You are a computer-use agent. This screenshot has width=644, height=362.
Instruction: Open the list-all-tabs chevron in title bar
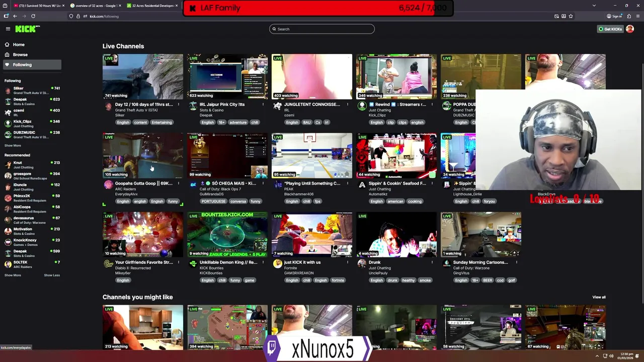coord(594,6)
